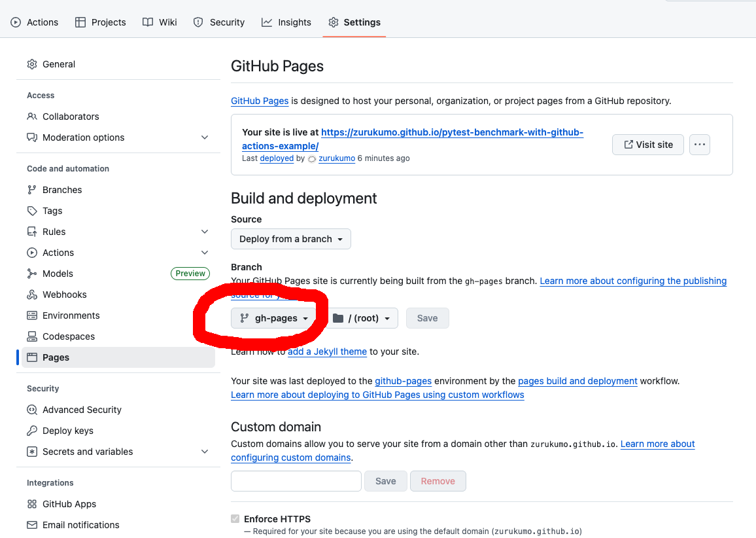Viewport: 756px width, 538px height.
Task: Switch to the Projects tab
Action: click(x=100, y=22)
